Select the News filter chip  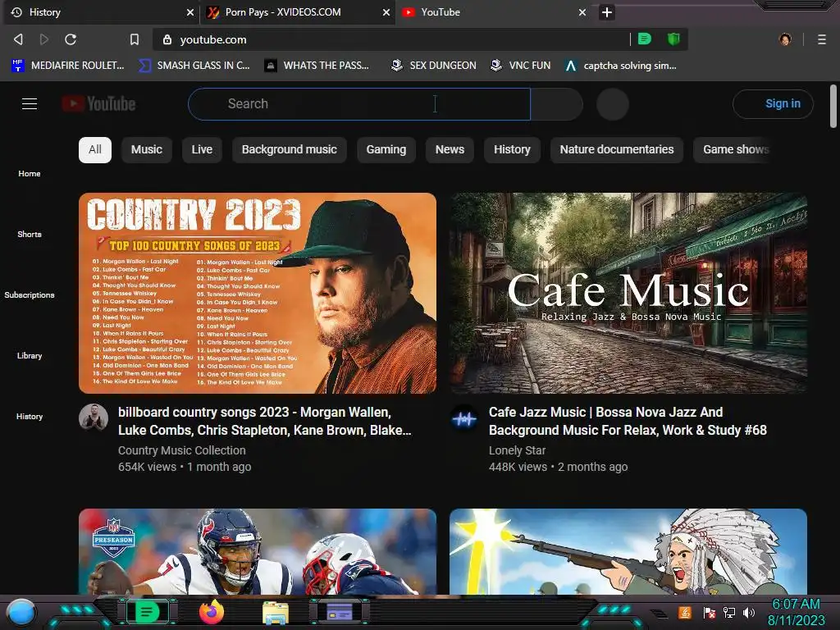(x=450, y=149)
